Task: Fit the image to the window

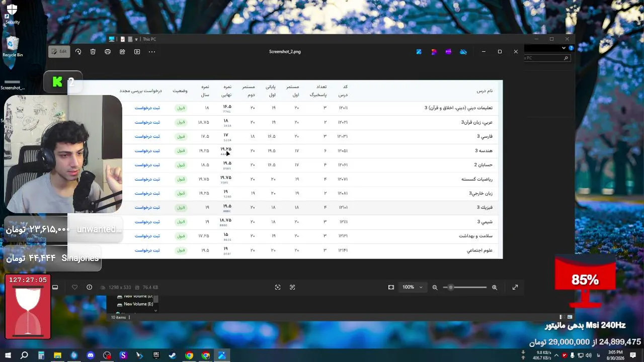Action: [391, 287]
